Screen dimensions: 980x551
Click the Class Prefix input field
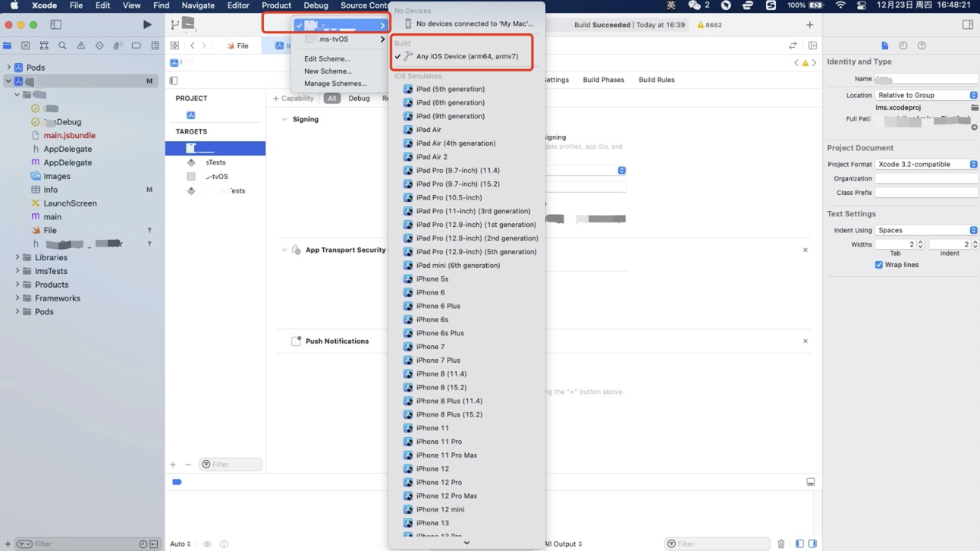point(926,193)
